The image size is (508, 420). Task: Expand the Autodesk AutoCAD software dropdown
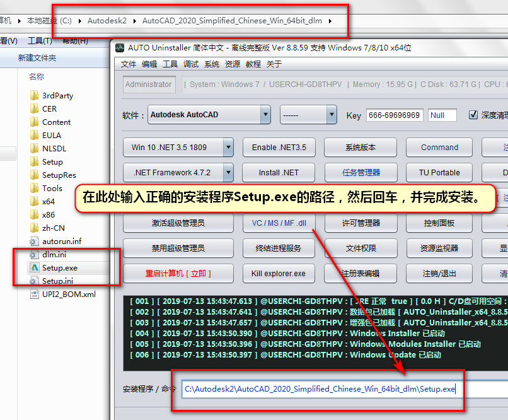tap(265, 115)
